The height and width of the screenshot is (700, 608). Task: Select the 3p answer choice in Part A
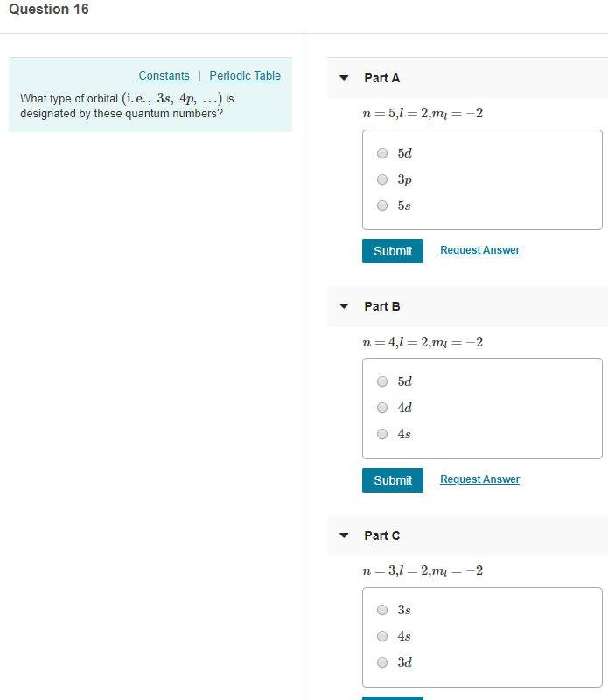[382, 179]
